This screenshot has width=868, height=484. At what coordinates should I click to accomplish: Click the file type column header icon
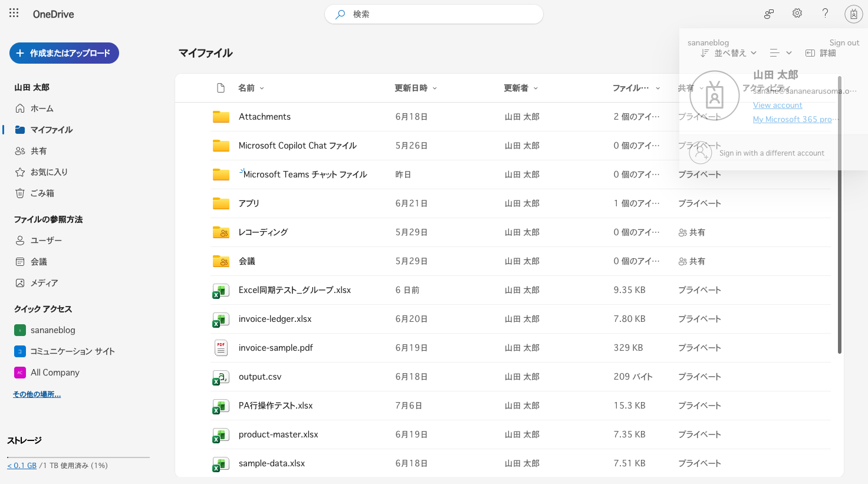pyautogui.click(x=221, y=88)
